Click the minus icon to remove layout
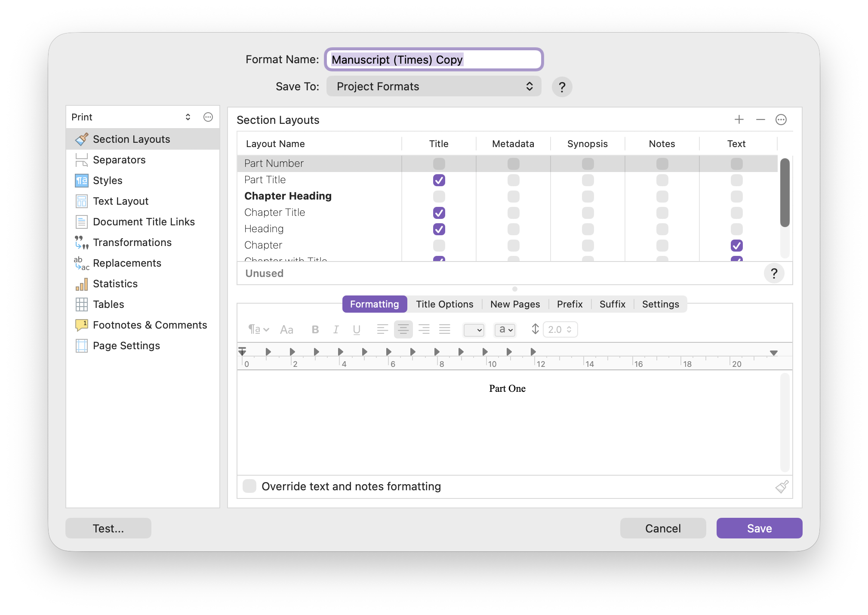868x615 pixels. click(760, 120)
